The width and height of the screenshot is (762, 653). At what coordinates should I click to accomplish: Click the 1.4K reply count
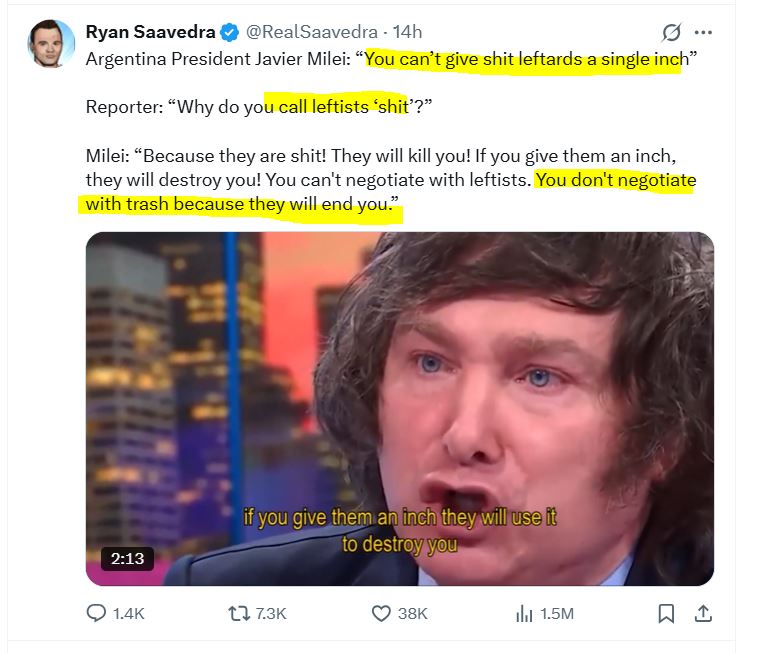129,614
